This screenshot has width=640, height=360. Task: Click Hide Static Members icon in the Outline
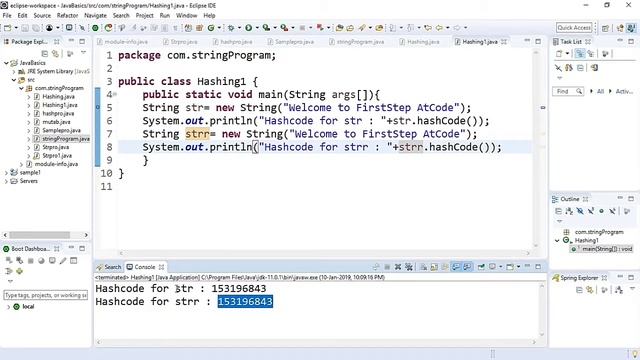591,211
